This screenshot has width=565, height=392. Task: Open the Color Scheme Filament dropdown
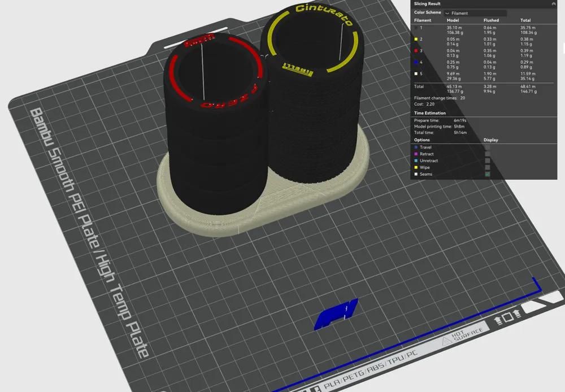pos(475,13)
